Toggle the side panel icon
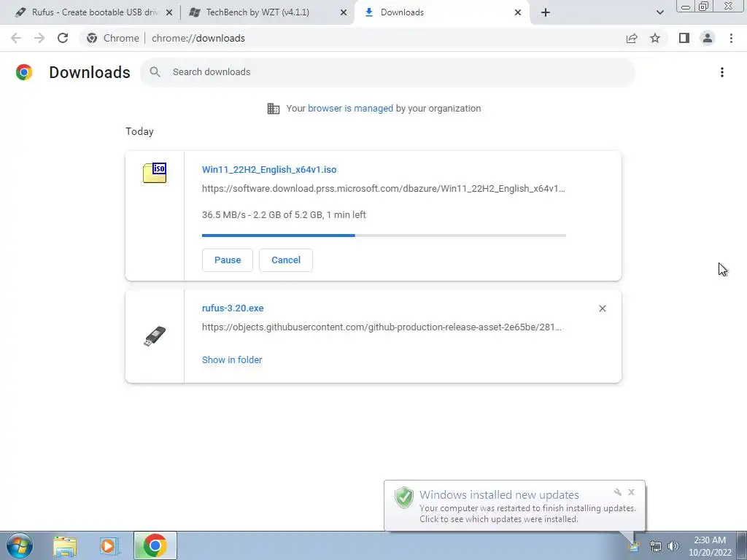 tap(684, 38)
